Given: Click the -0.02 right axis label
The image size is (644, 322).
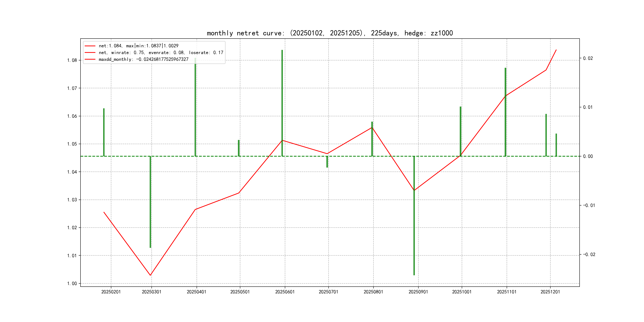Looking at the screenshot, I should 589,254.
